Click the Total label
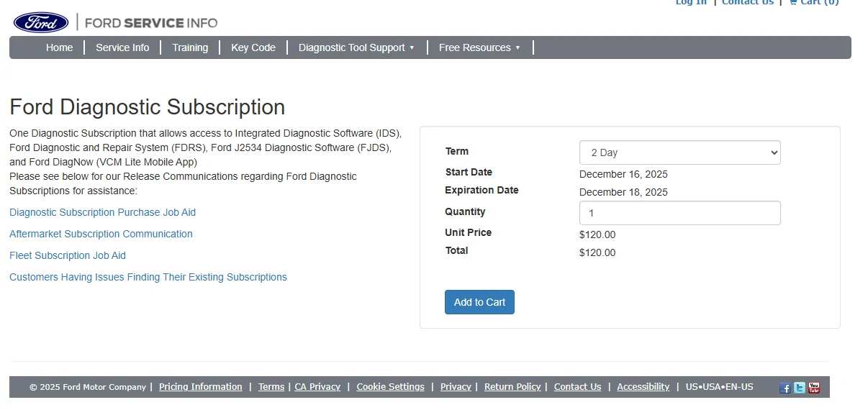868x410 pixels. click(x=456, y=250)
